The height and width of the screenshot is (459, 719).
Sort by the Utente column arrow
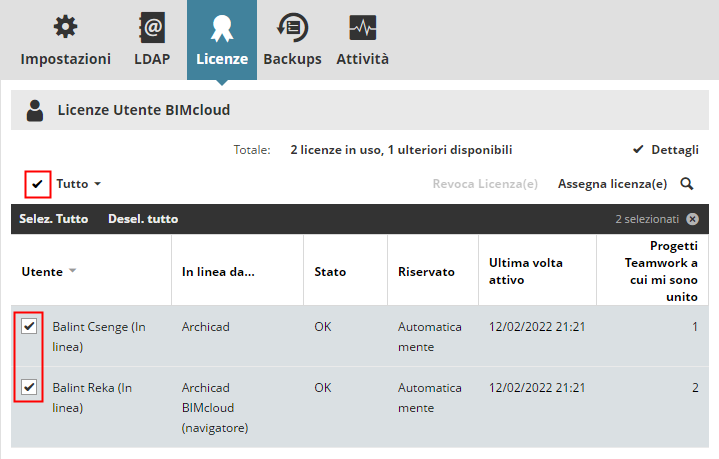[x=73, y=272]
